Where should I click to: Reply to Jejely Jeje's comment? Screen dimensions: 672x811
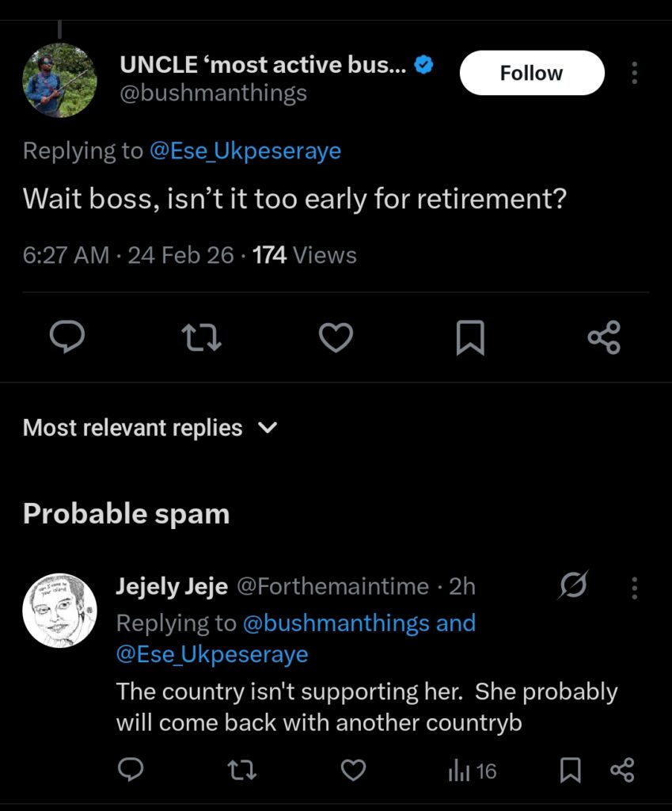(x=131, y=769)
